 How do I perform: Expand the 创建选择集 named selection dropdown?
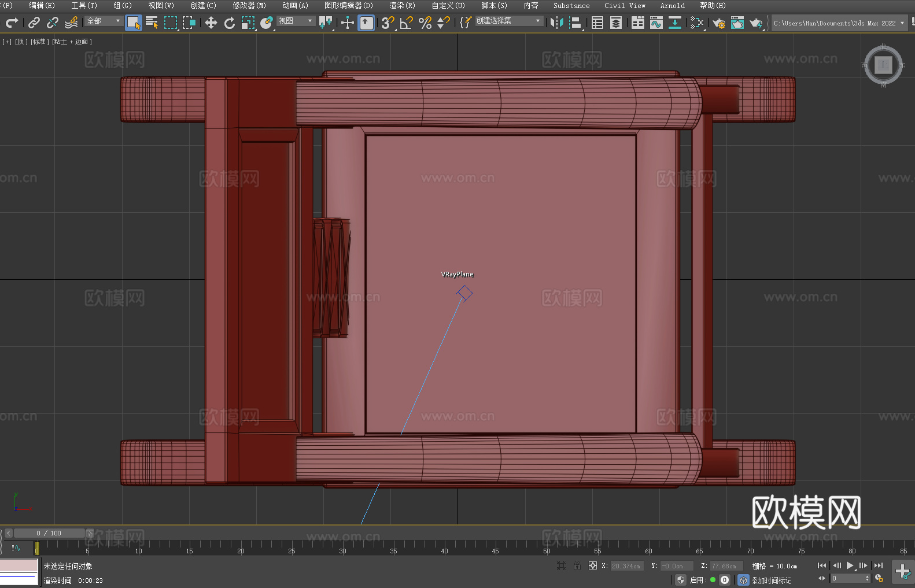[509, 21]
